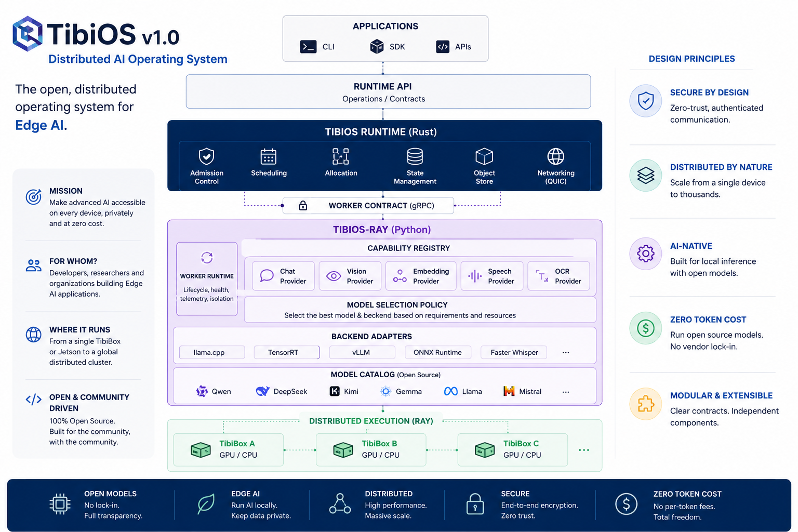Viewport: 798px width, 532px height.
Task: Select the Faster Whisper backend adapter
Action: click(x=514, y=352)
